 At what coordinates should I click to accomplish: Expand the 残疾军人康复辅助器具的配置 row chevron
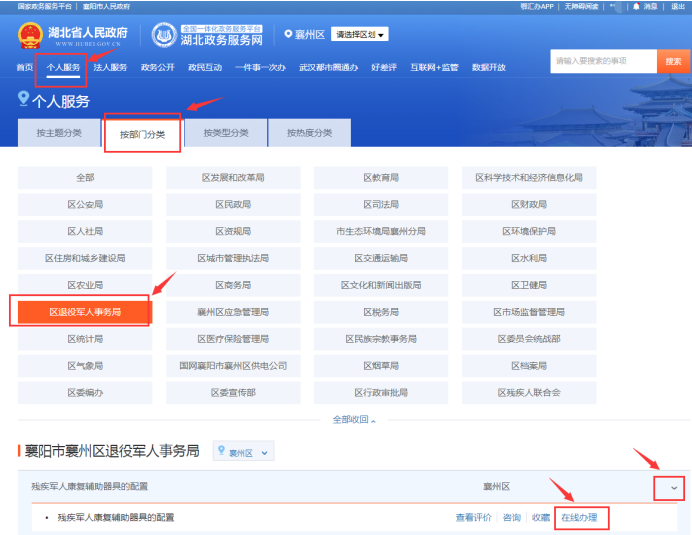click(673, 487)
